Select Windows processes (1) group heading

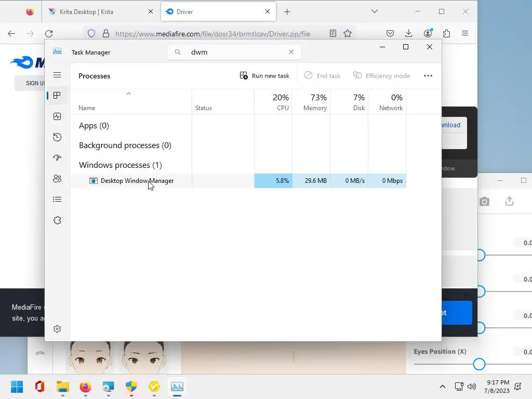point(121,165)
